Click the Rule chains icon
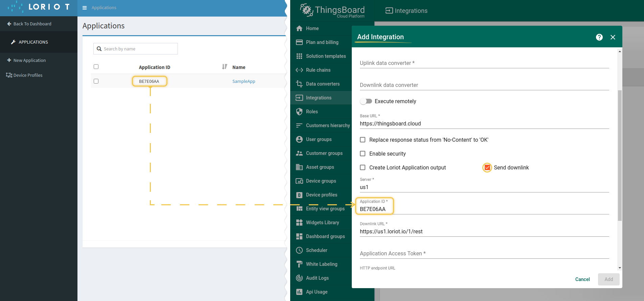The height and width of the screenshot is (301, 644). pyautogui.click(x=299, y=70)
